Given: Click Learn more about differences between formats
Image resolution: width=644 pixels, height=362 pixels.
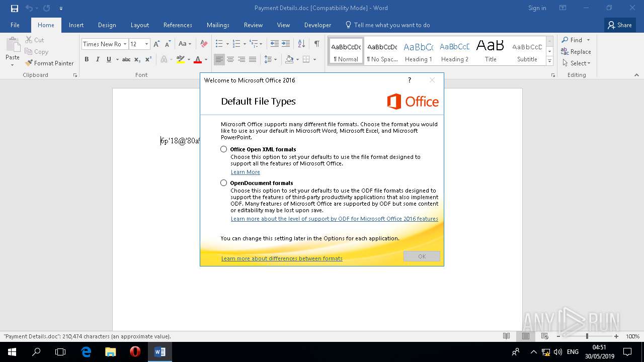Looking at the screenshot, I should point(282,258).
